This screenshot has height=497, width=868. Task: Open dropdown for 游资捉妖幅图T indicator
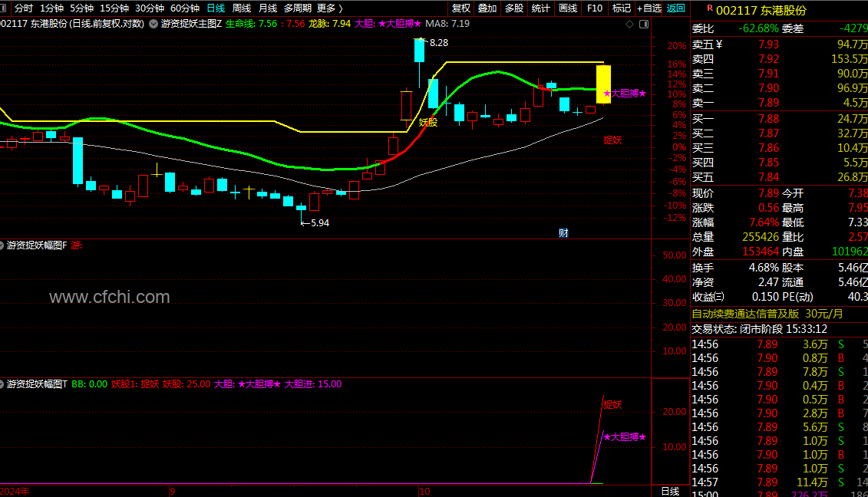[x=2, y=383]
